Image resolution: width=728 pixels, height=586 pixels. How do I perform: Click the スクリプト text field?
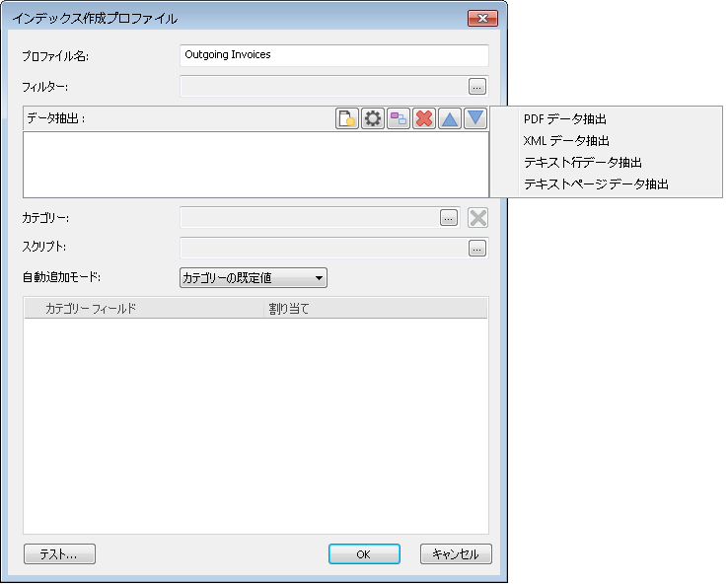coord(324,248)
